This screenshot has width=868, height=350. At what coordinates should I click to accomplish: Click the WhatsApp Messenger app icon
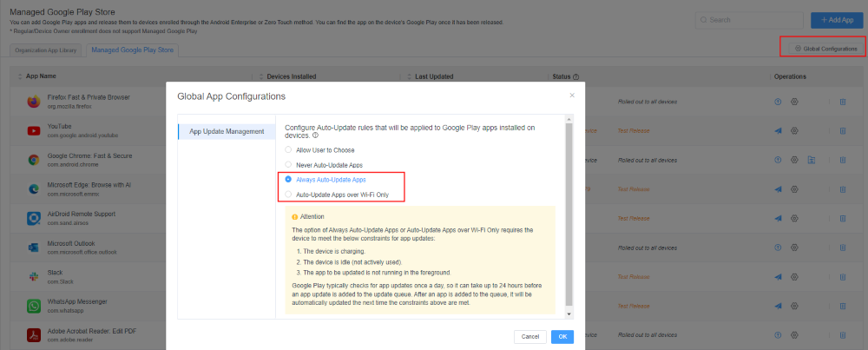pyautogui.click(x=34, y=306)
